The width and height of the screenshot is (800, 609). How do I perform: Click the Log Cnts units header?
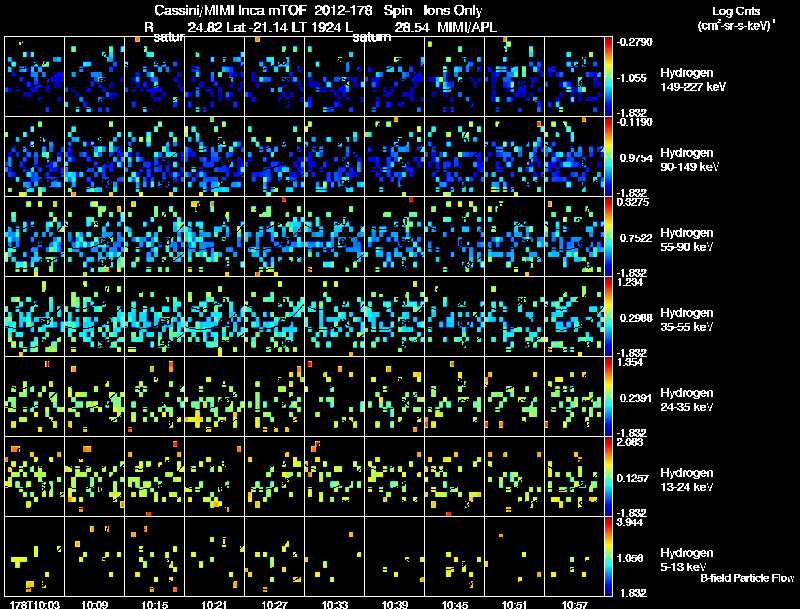pos(737,18)
